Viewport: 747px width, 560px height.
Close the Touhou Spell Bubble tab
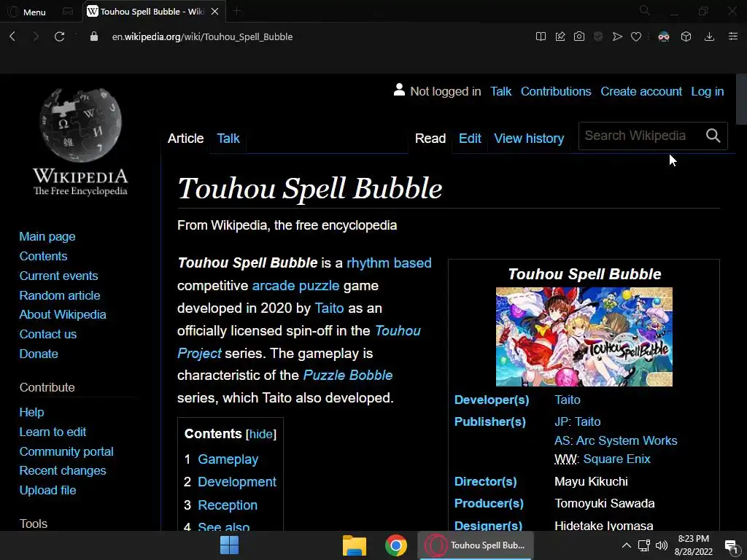(x=215, y=12)
